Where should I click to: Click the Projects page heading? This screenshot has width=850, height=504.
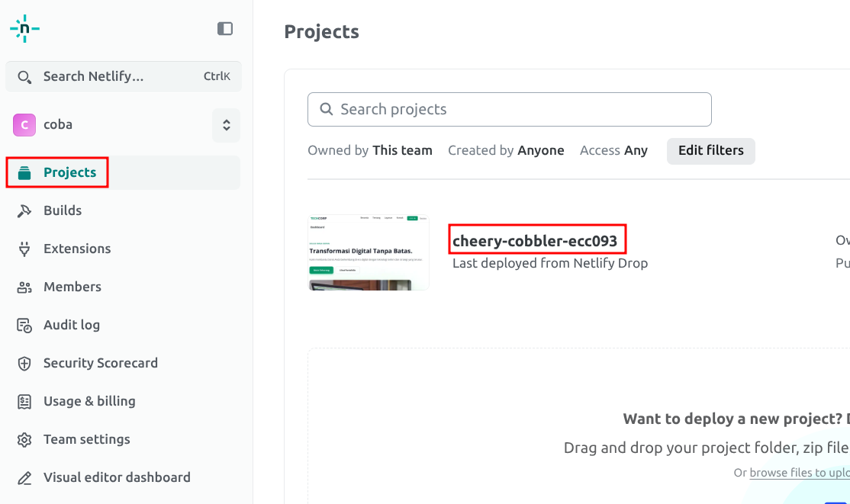coord(321,32)
